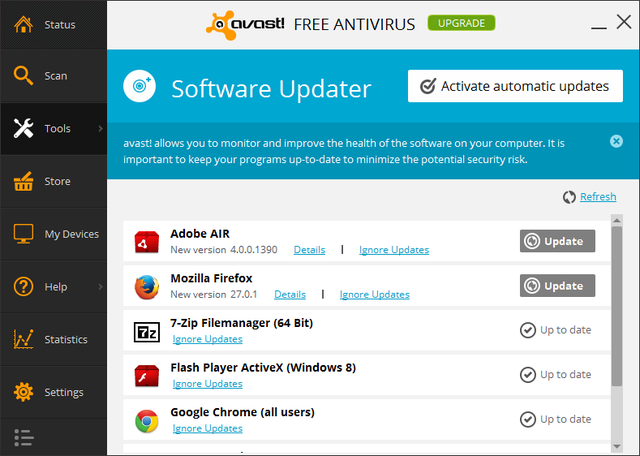Open Details for Adobe AIR
Image resolution: width=640 pixels, height=456 pixels.
pos(309,250)
